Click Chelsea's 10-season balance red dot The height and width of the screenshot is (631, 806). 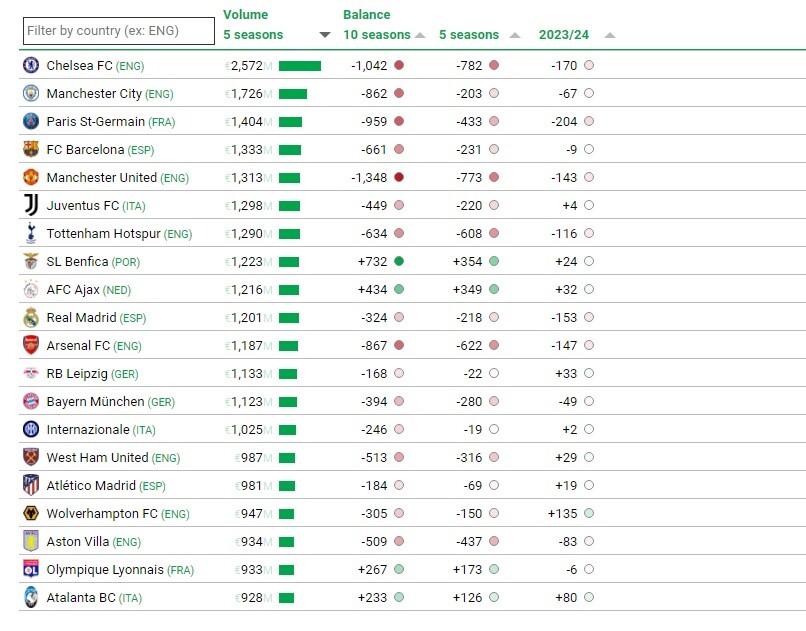tap(399, 65)
